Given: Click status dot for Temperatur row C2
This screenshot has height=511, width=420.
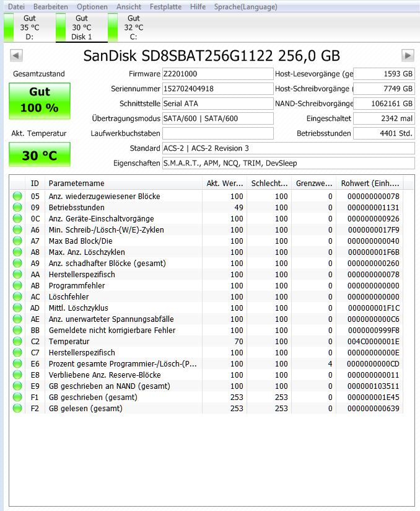Looking at the screenshot, I should click(x=17, y=341).
